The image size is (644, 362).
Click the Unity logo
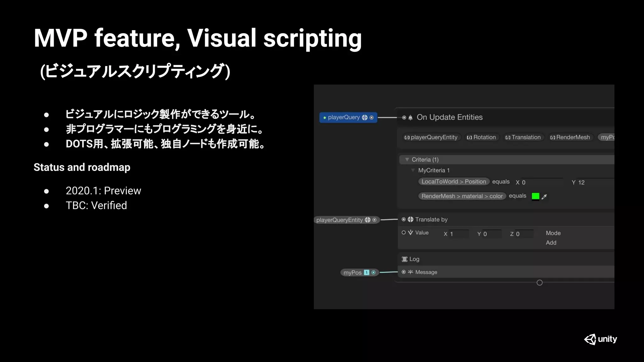tap(601, 339)
